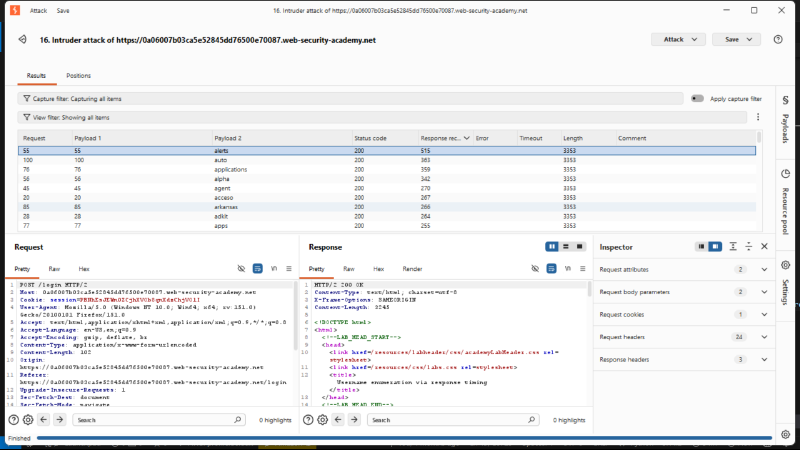Click the Finished attack progress bar

click(404, 438)
